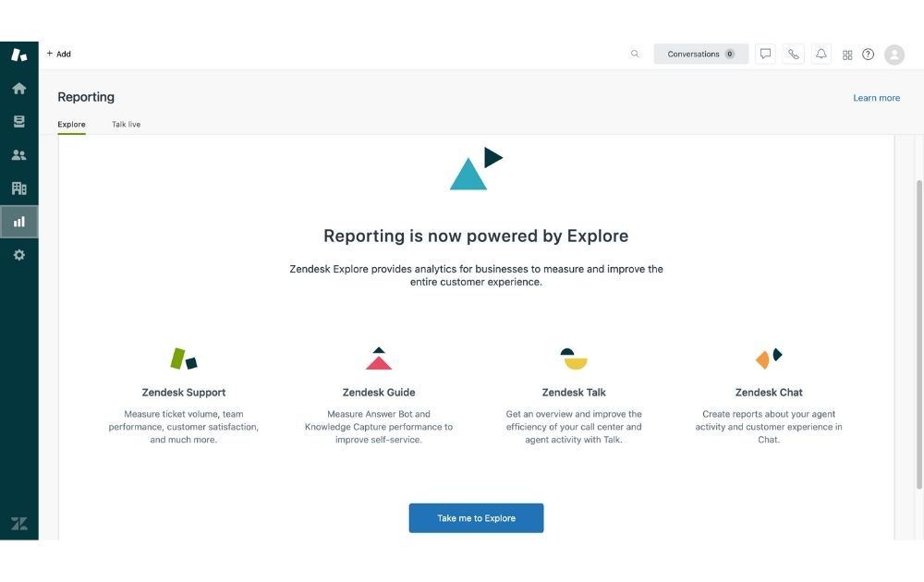The height and width of the screenshot is (582, 924).
Task: Click the Zendesk Chat orange icon
Action: (769, 358)
